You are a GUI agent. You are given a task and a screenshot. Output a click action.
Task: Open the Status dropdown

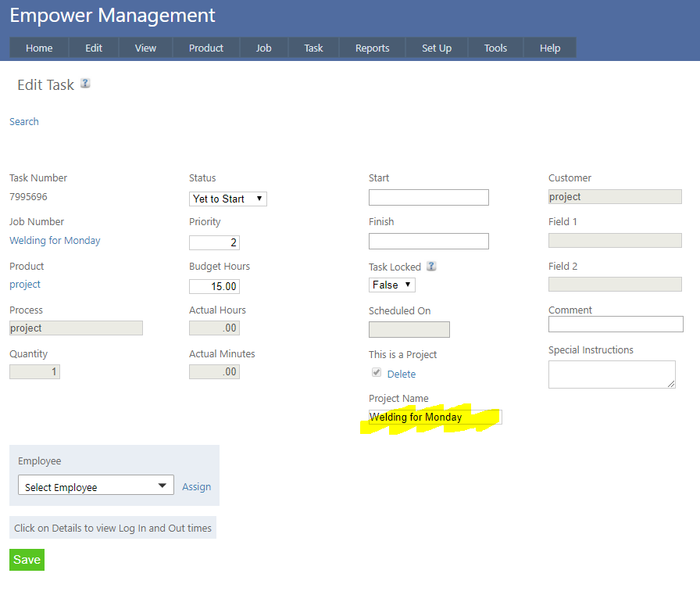pyautogui.click(x=227, y=199)
